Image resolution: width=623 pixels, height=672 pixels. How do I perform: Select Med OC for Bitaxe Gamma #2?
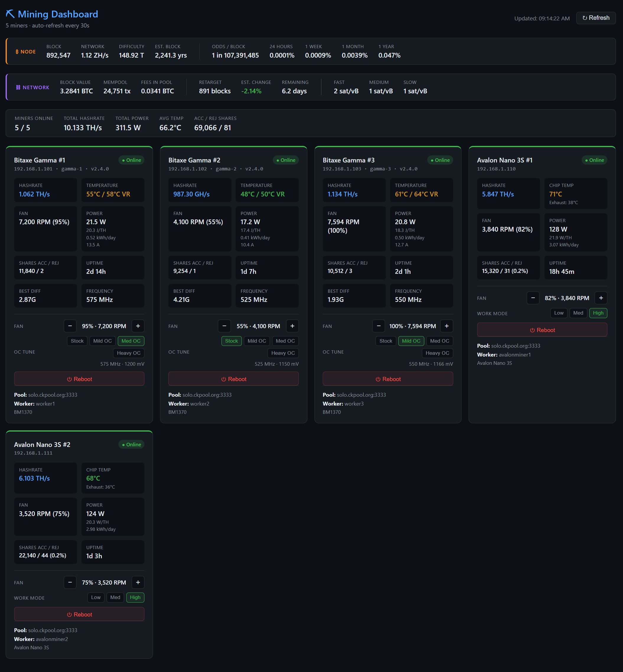coord(285,341)
